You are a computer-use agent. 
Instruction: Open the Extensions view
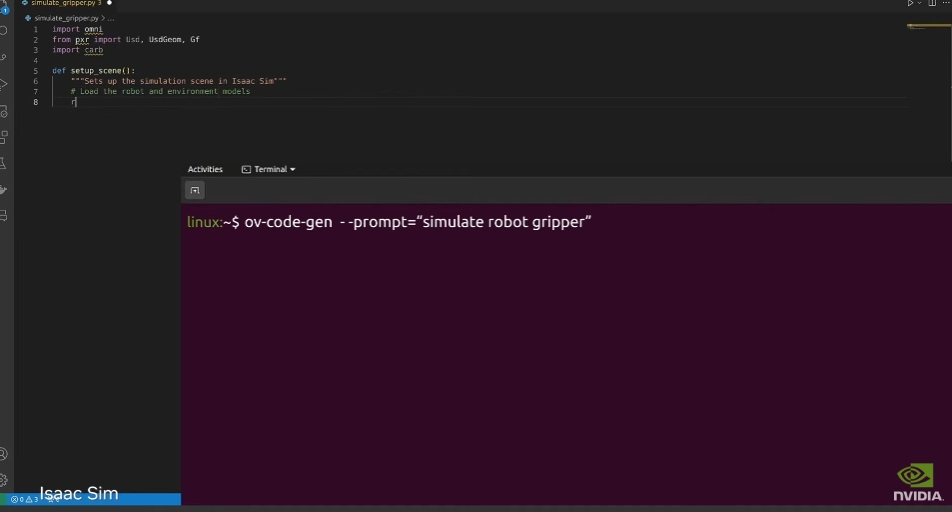tap(4, 137)
